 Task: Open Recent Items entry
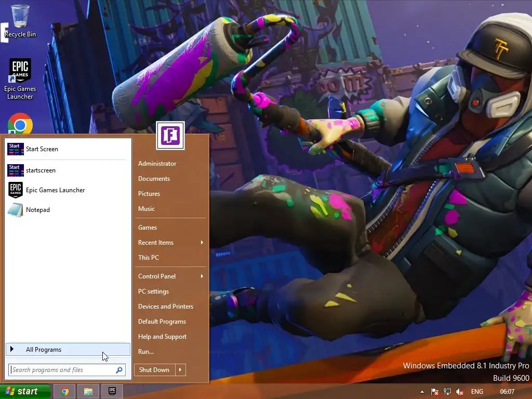point(156,243)
